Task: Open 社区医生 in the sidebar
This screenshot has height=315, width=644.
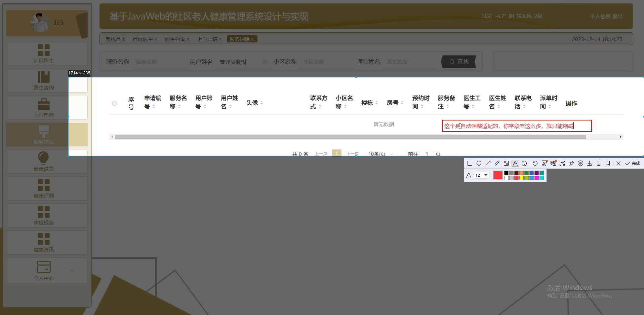Action: click(x=47, y=54)
